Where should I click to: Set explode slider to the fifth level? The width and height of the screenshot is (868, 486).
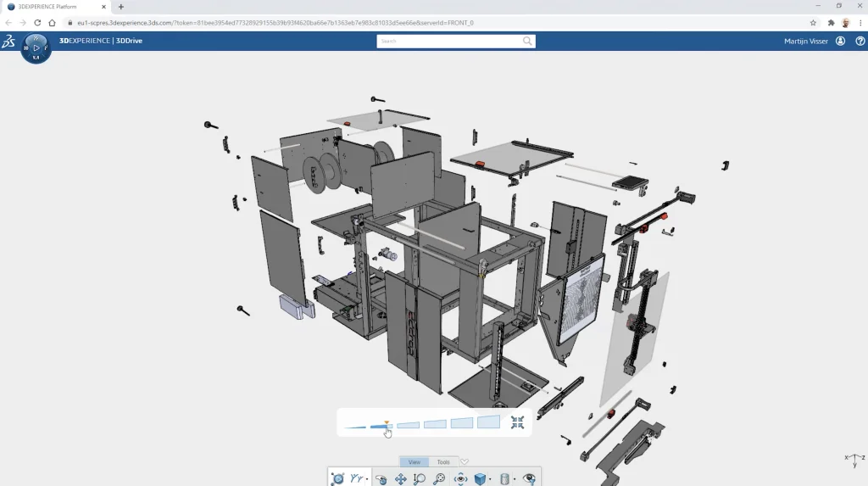point(462,423)
